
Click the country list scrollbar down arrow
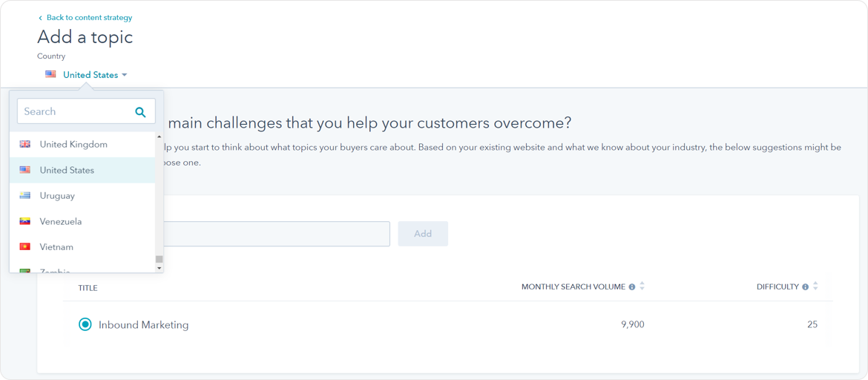160,268
